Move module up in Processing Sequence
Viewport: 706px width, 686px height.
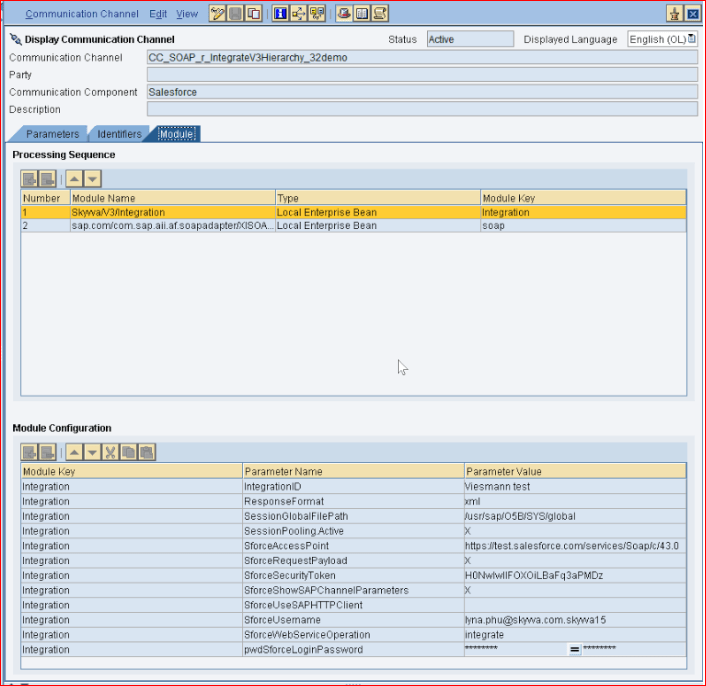click(75, 179)
